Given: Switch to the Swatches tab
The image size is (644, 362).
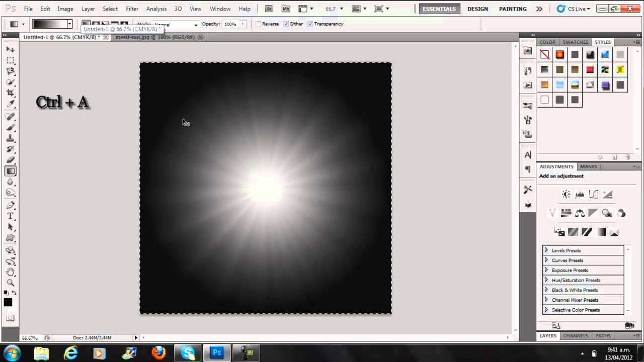Looking at the screenshot, I should click(x=575, y=42).
